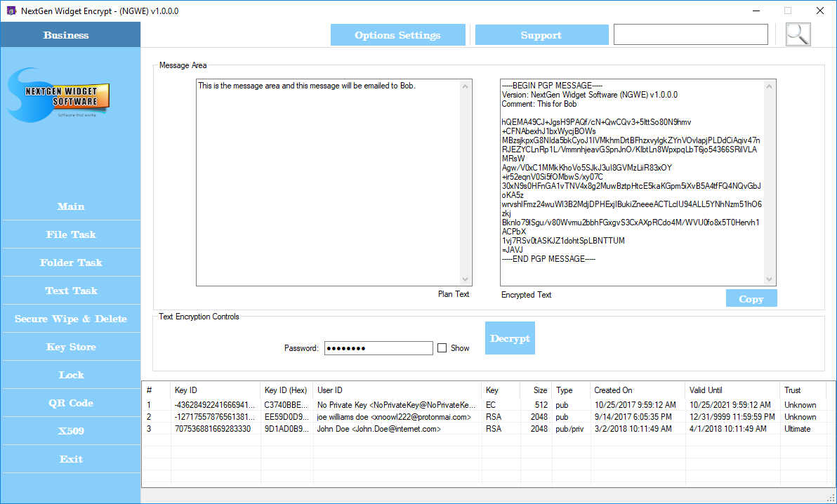Click into the Password field
This screenshot has width=837, height=504.
[x=378, y=348]
